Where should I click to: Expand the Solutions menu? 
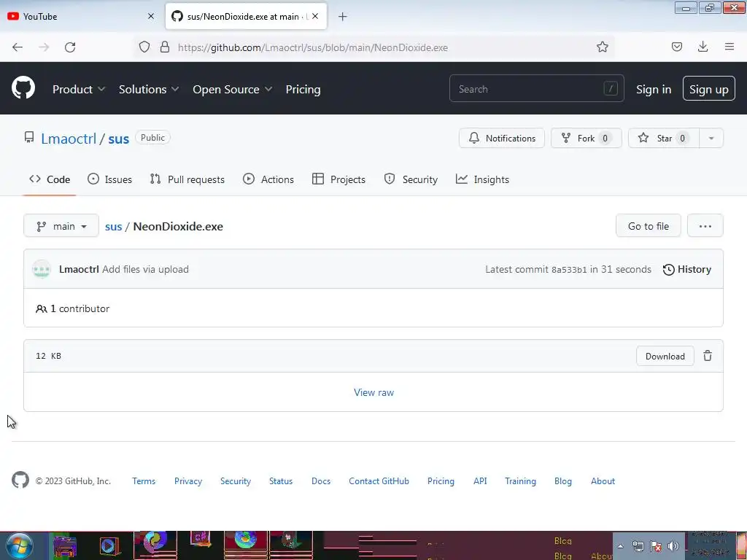[149, 89]
